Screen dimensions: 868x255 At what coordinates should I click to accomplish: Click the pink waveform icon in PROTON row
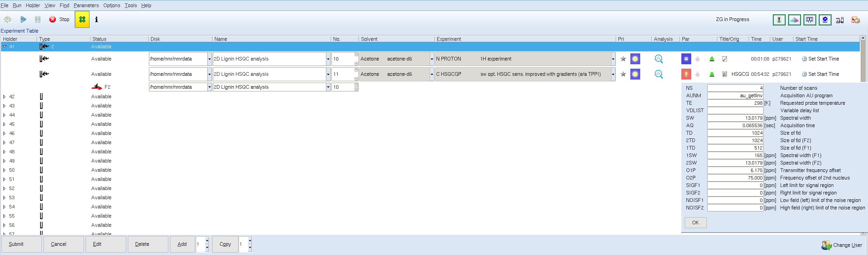(x=698, y=59)
